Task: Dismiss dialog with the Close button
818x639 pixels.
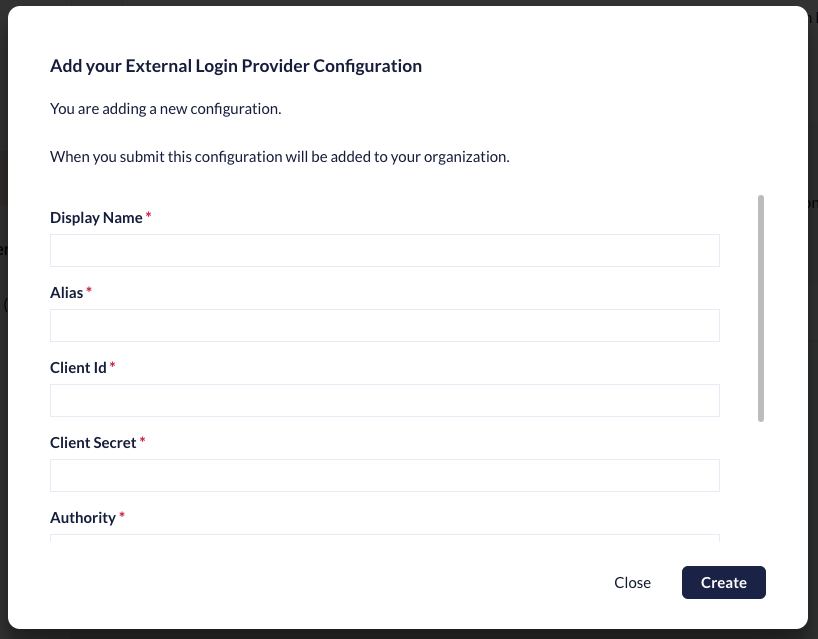Action: 632,583
